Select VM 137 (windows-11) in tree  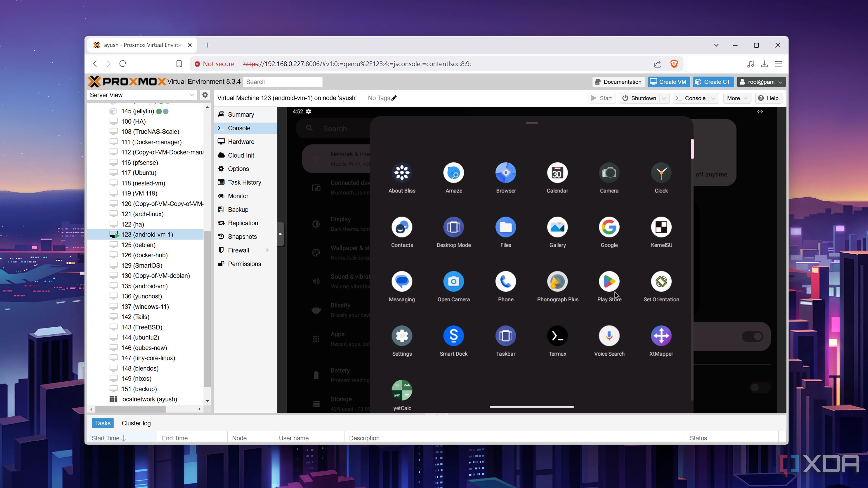click(145, 307)
